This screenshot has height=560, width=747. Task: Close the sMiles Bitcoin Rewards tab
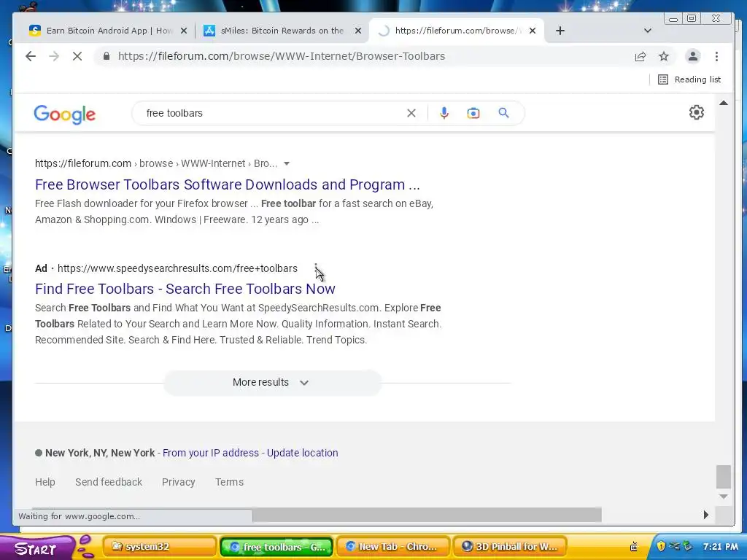click(358, 31)
